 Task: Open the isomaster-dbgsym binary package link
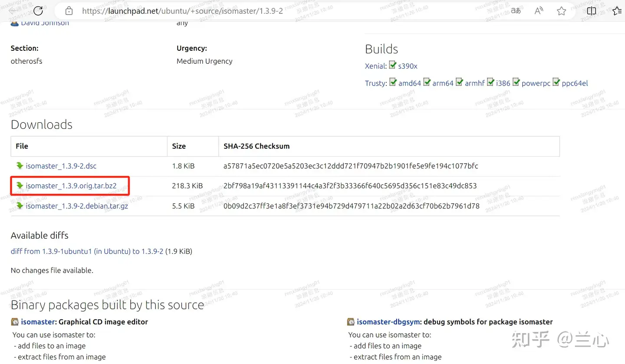388,322
